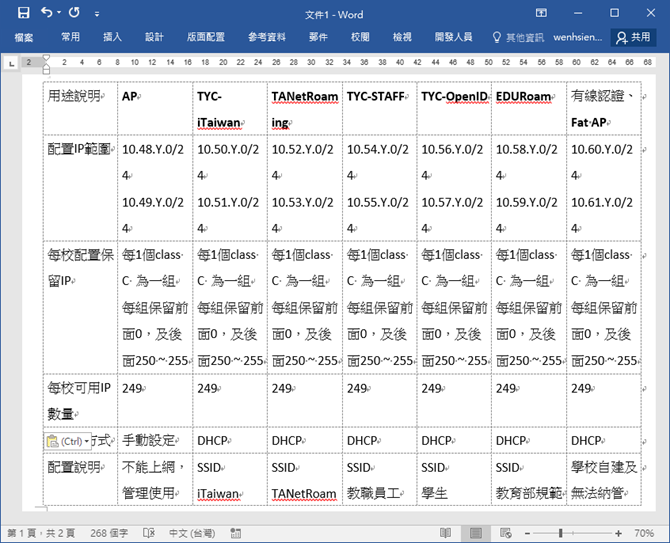
Task: Switch to the 插入 ribbon tab
Action: [x=112, y=37]
